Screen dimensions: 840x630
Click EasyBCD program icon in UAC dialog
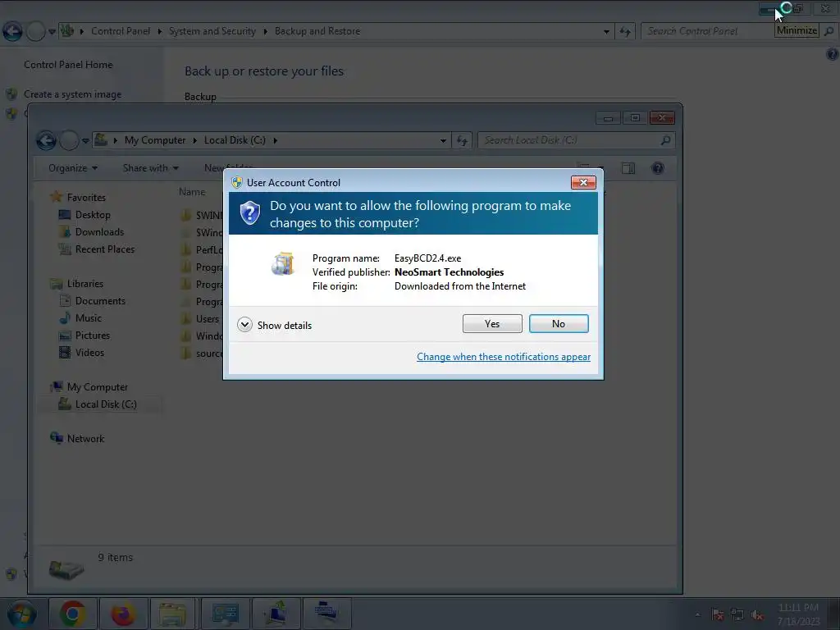[283, 263]
